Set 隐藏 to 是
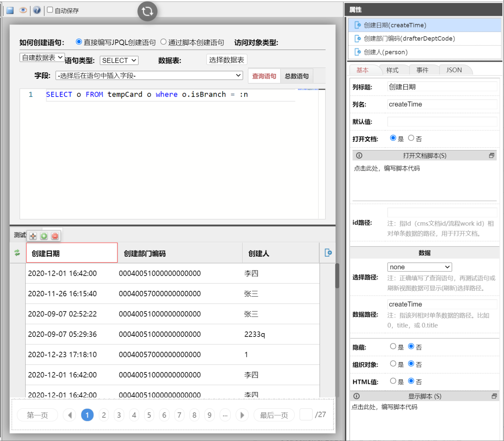Screen dimensions: 504x441 (x=393, y=346)
